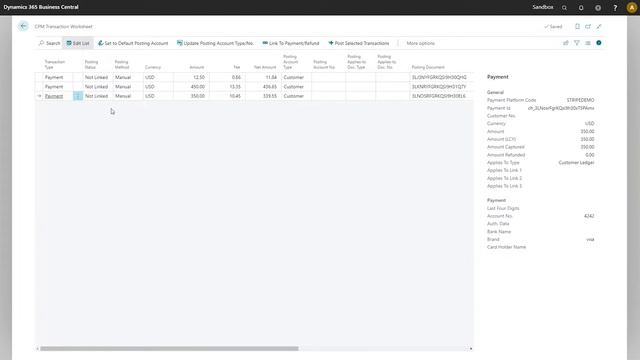Click the Net Amount column header
The image size is (640, 360).
(265, 67)
